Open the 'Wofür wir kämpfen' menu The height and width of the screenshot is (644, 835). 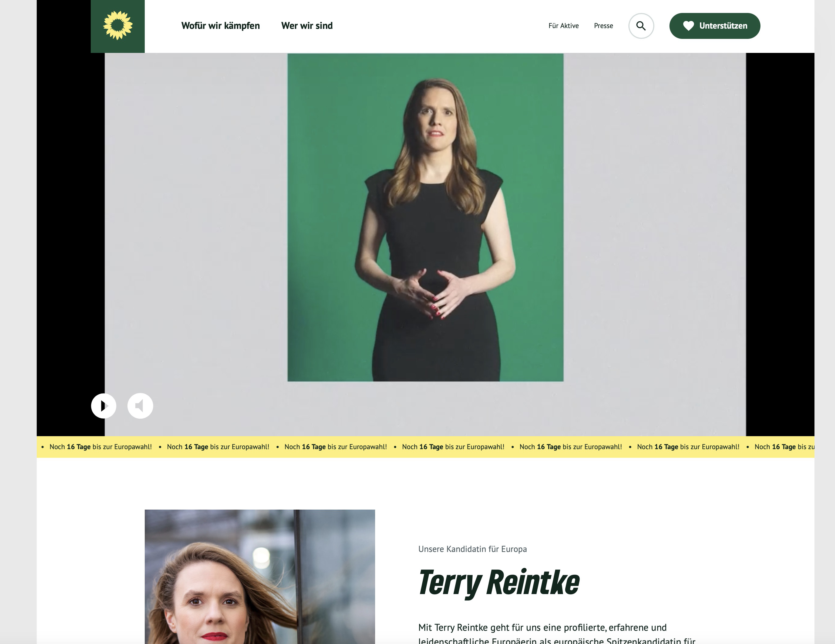coord(220,26)
